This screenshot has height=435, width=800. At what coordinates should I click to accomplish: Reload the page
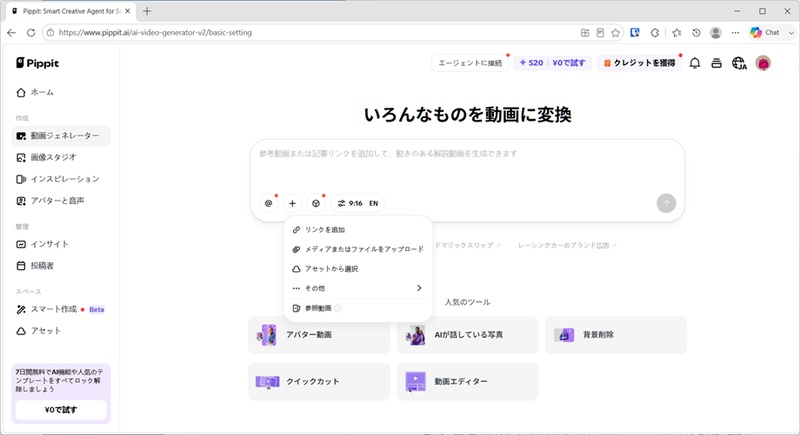click(x=31, y=33)
